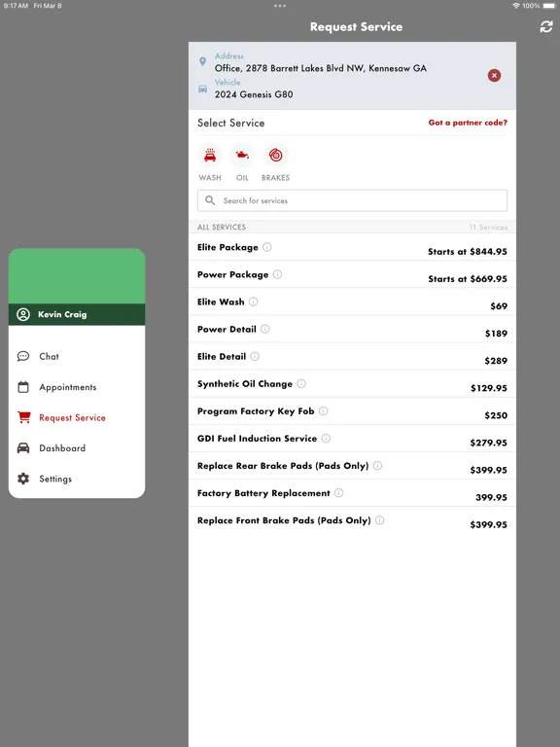This screenshot has height=747, width=560.
Task: Tap the Starts at $669.95 price
Action: click(467, 279)
